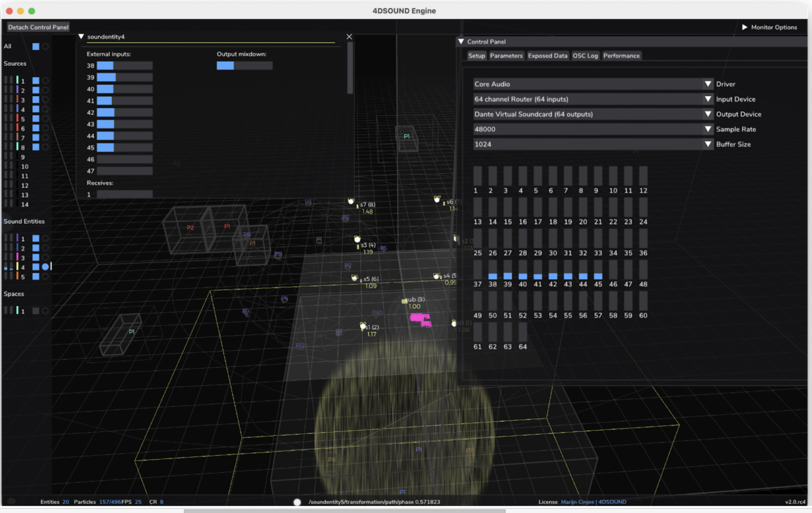Click the magenta color strip for Sound Entity 3
812x513 pixels.
(x=17, y=257)
